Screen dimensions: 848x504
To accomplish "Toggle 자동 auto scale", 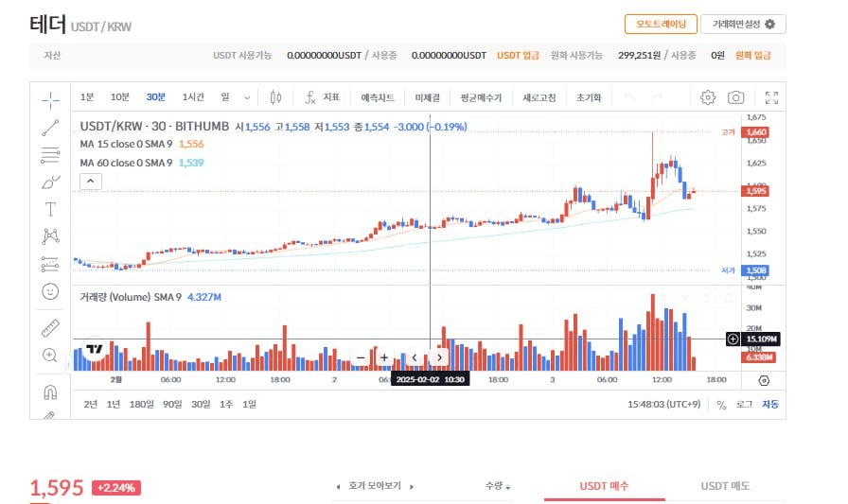I will [770, 404].
